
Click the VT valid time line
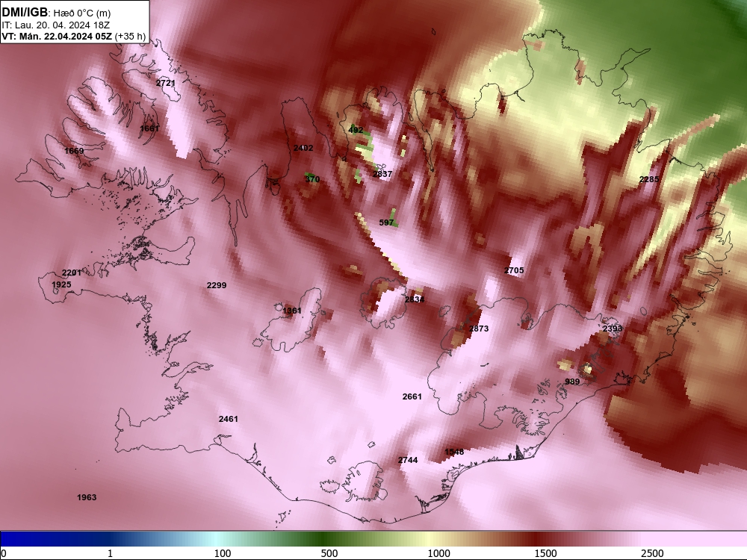73,37
